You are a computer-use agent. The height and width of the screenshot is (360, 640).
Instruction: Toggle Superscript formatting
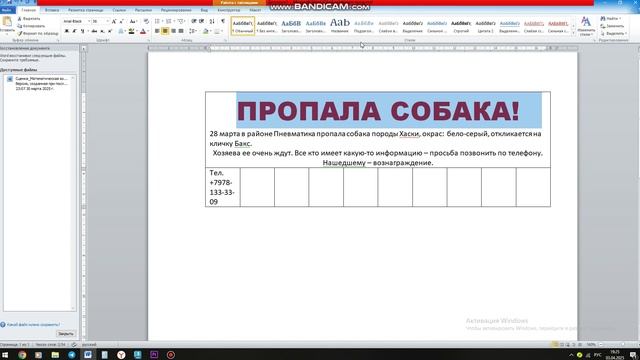click(x=110, y=31)
